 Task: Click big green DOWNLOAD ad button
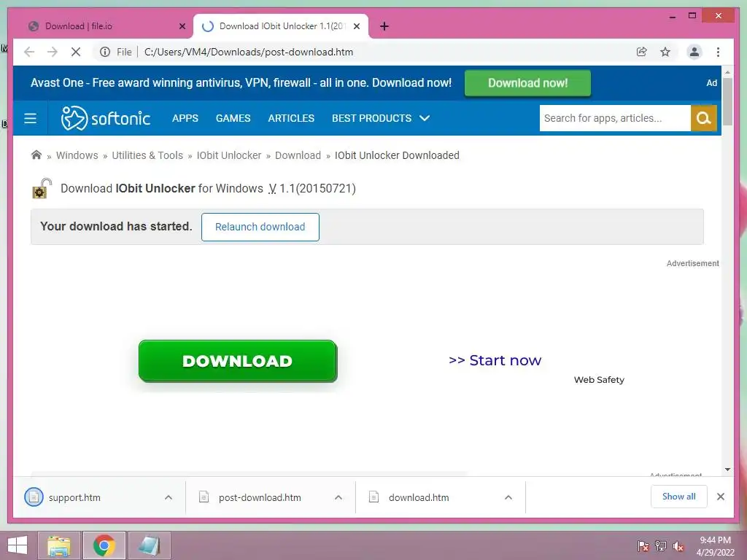(238, 361)
